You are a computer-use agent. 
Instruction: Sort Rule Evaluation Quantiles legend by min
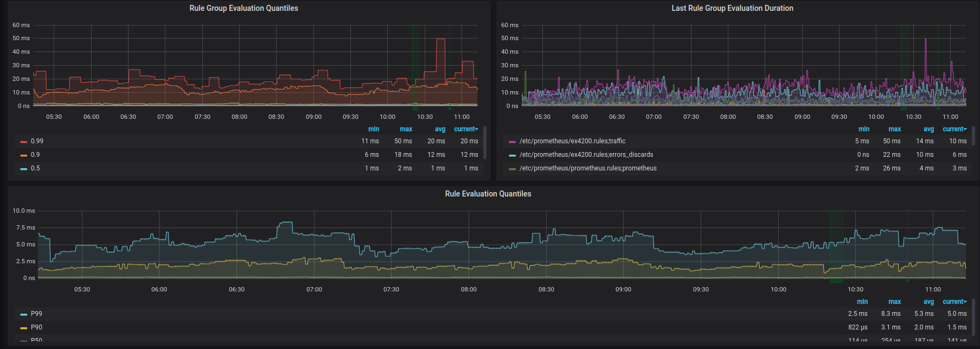click(x=862, y=302)
